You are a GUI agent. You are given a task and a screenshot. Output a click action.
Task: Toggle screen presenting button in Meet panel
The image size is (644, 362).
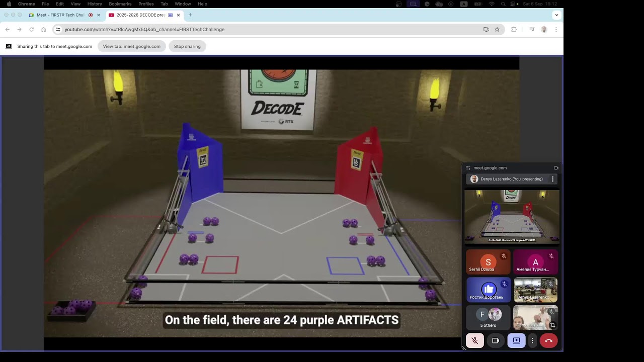[x=516, y=340]
